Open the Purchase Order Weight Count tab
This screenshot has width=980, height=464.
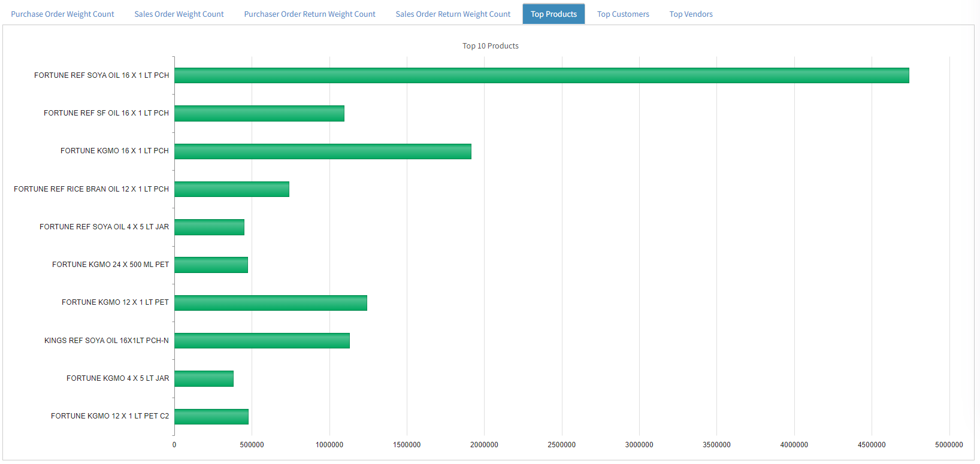(62, 14)
